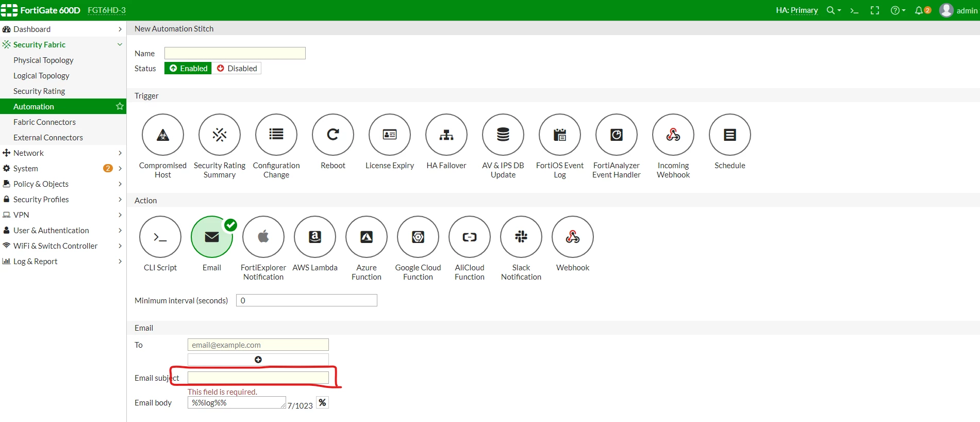Set Status to Enabled
The image size is (980, 422).
click(188, 68)
